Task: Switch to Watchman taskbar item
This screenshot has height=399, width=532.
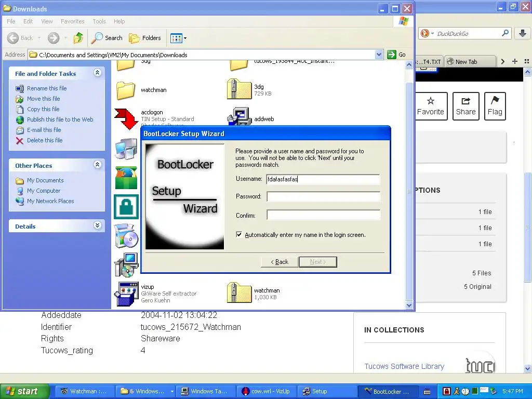Action: coord(84,391)
